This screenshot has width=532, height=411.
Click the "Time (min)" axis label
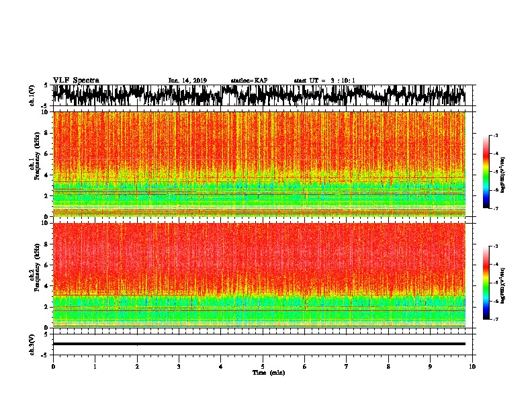click(x=269, y=373)
